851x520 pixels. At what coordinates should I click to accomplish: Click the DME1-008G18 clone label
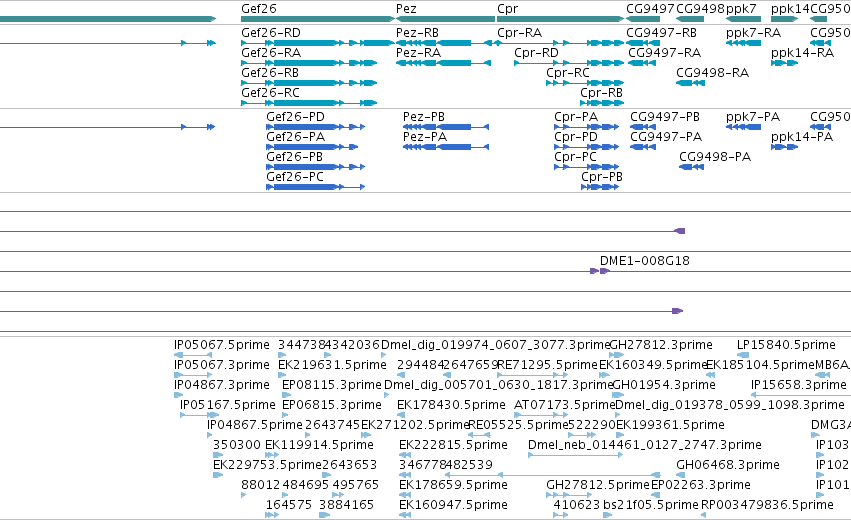click(x=645, y=261)
